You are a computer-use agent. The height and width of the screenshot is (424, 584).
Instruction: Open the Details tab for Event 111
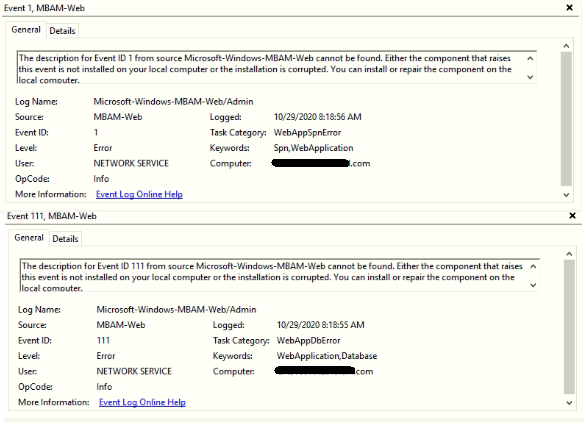[65, 238]
